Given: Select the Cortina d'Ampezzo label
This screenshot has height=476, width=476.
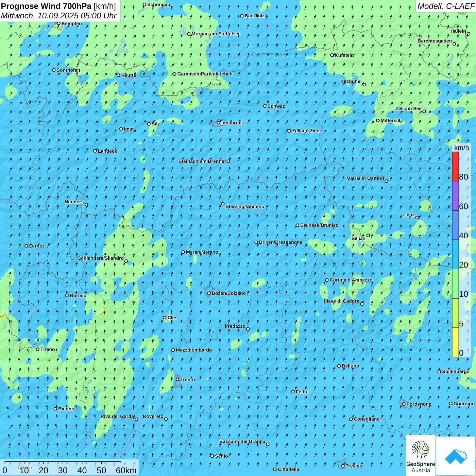Looking at the screenshot, I should pos(351,280).
